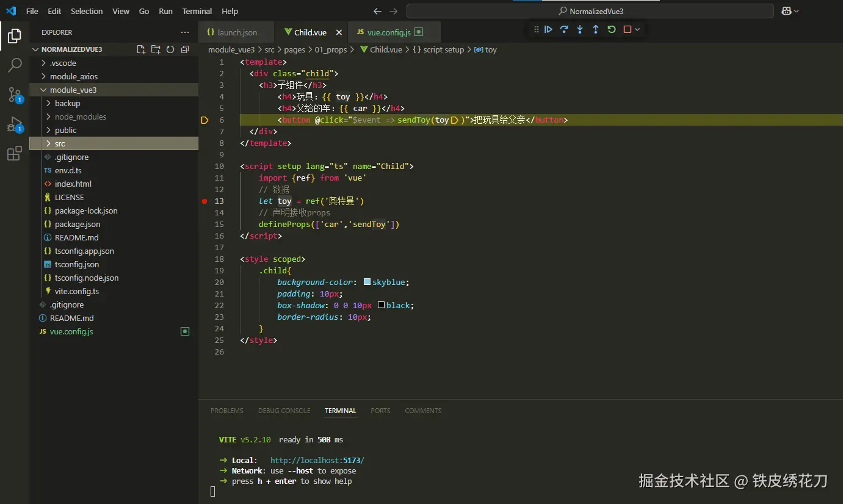The height and width of the screenshot is (504, 843).
Task: Click the New File icon in Explorer
Action: click(x=141, y=49)
